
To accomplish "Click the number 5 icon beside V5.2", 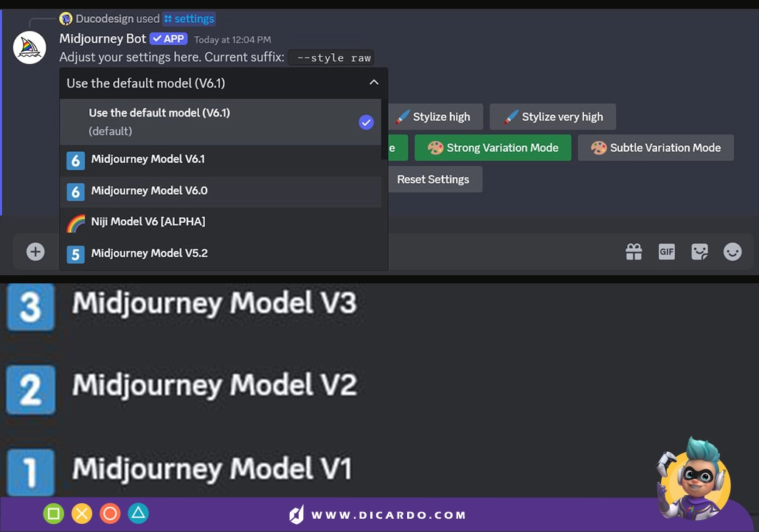I will (x=75, y=255).
